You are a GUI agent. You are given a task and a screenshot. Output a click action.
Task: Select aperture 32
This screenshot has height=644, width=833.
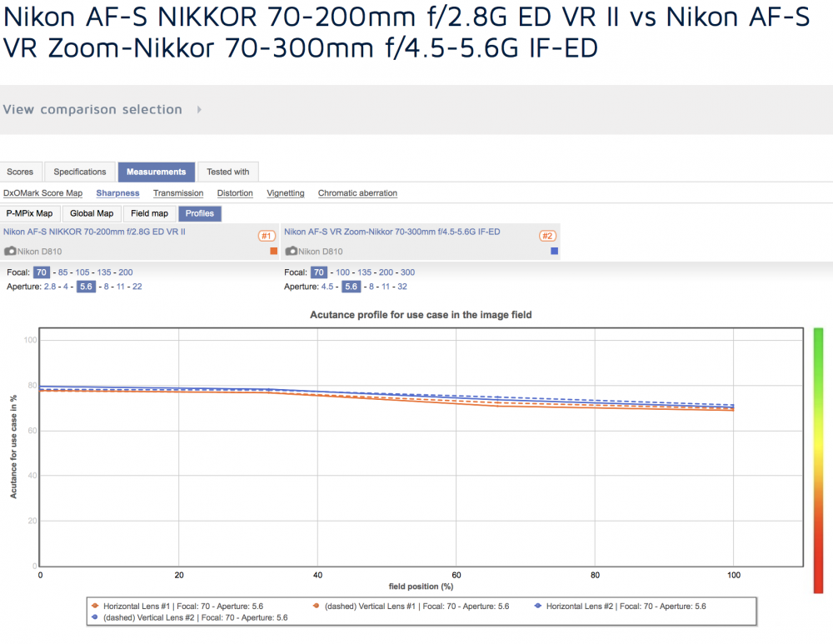click(402, 287)
